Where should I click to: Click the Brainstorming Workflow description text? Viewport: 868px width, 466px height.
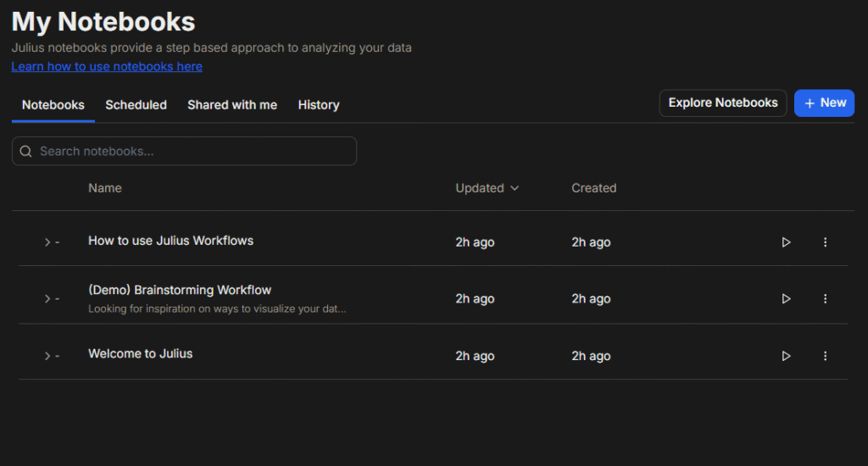pos(217,308)
